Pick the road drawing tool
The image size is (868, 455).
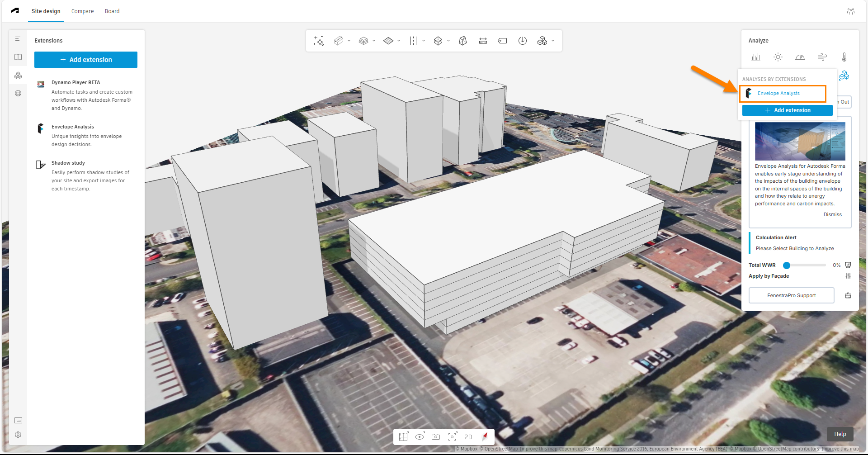pos(413,41)
